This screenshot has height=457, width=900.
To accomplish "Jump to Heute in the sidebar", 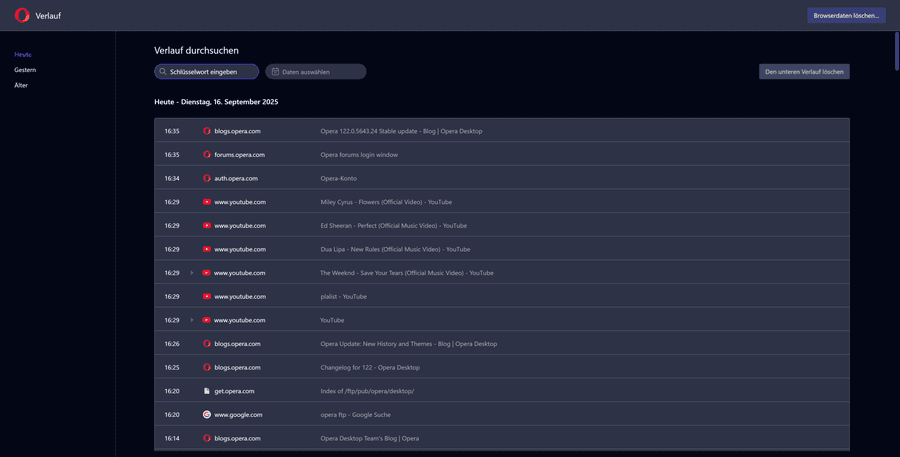I will tap(23, 55).
